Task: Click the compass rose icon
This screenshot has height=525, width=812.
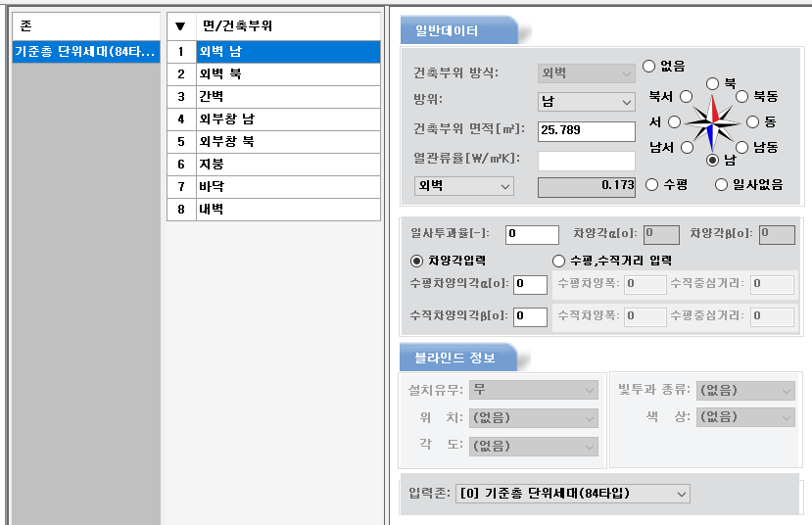Action: tap(713, 121)
